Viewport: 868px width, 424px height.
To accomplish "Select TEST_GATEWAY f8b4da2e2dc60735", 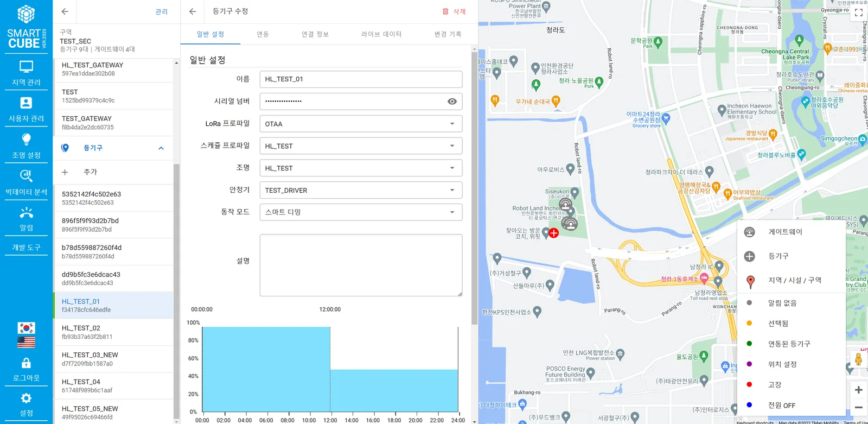I will coord(113,123).
